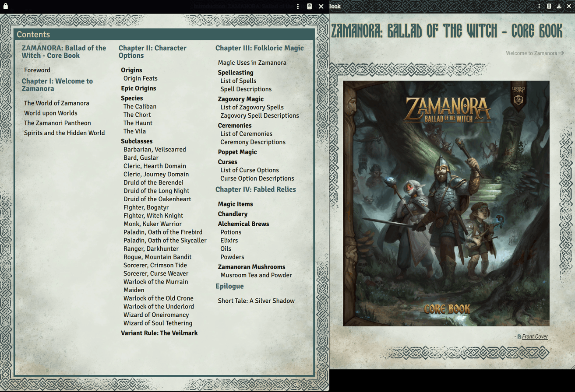The width and height of the screenshot is (575, 392).
Task: Open 'Chapter III: Folkloric Magic' heading
Action: pyautogui.click(x=260, y=48)
